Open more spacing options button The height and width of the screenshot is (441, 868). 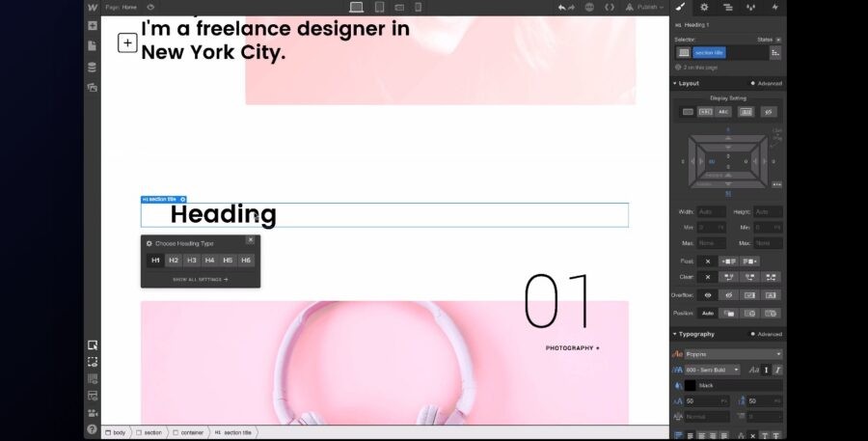tap(776, 184)
